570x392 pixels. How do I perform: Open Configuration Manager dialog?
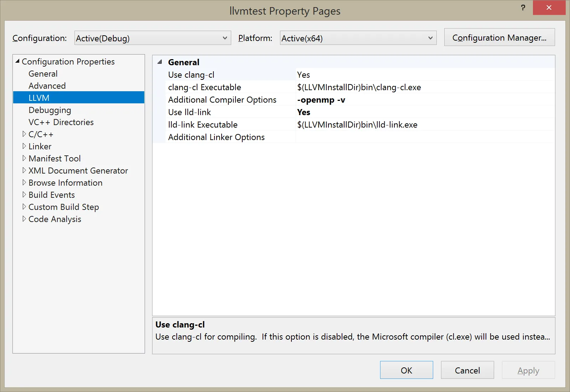[x=499, y=37]
